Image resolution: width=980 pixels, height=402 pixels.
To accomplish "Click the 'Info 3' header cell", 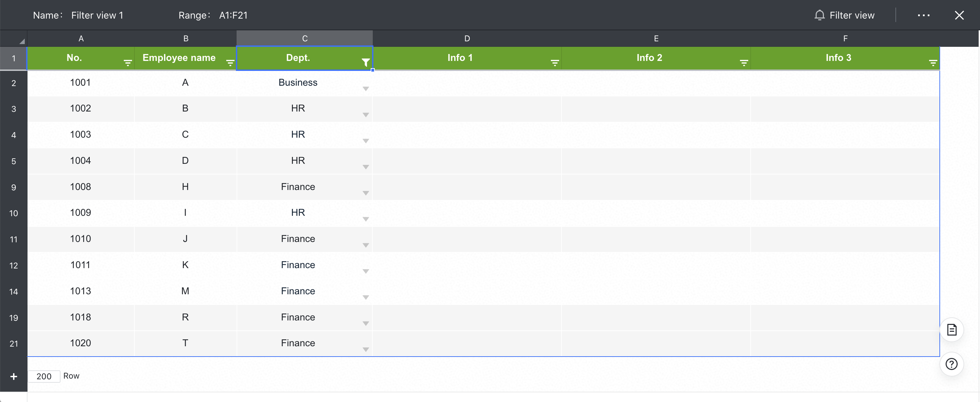I will point(845,58).
